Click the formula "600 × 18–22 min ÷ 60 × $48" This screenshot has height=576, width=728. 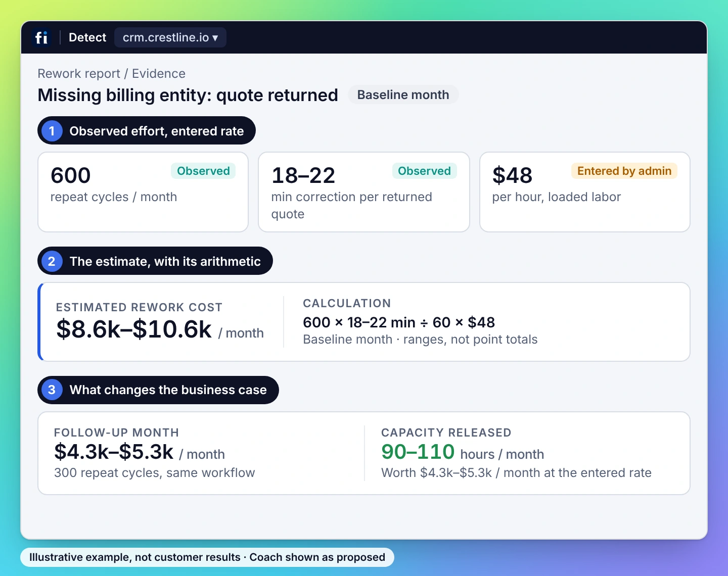399,322
